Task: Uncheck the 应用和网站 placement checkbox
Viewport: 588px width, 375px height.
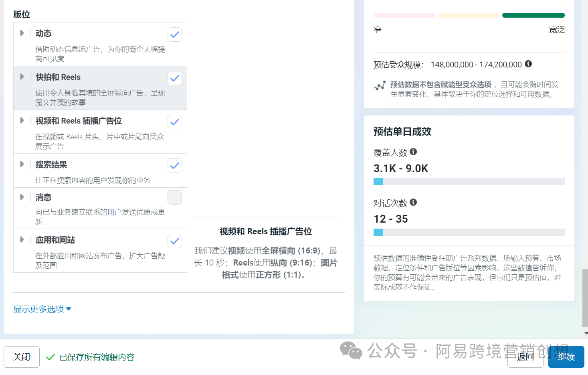Action: 175,241
